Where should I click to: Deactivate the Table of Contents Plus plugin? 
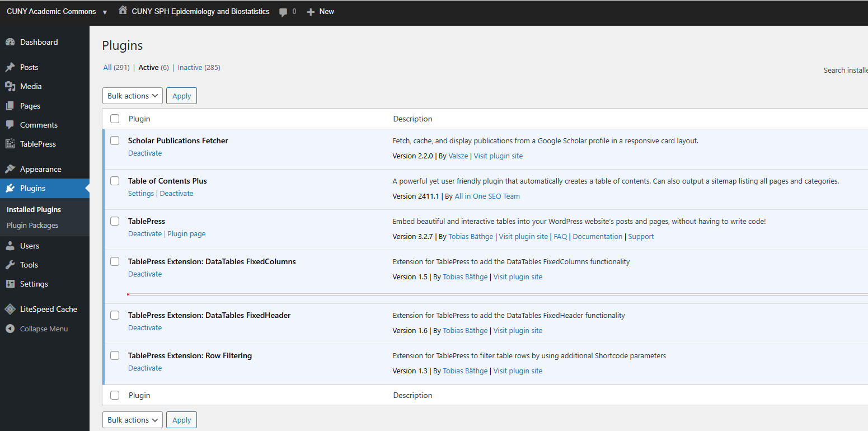(x=176, y=193)
